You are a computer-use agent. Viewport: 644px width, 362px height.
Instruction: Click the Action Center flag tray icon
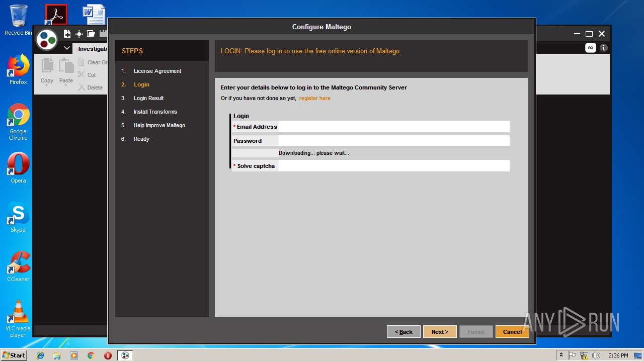(572, 355)
